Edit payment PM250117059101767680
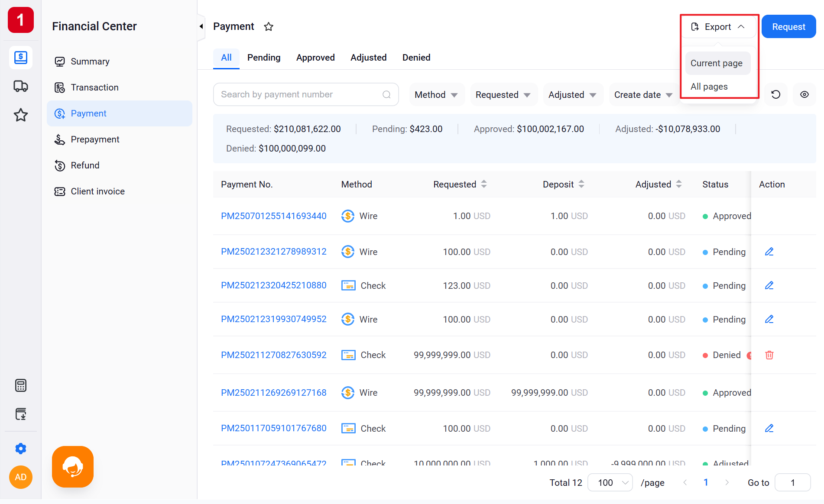The height and width of the screenshot is (504, 824). tap(769, 428)
